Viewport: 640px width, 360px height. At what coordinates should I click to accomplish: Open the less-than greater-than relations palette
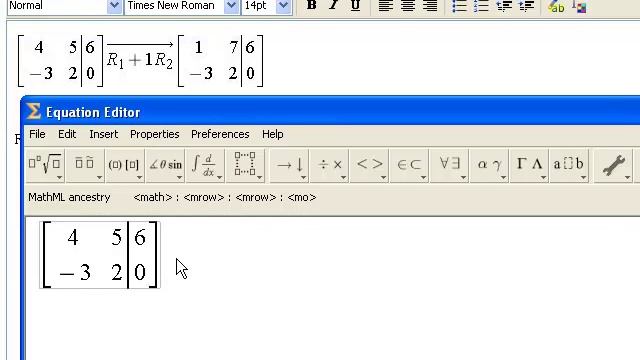369,165
